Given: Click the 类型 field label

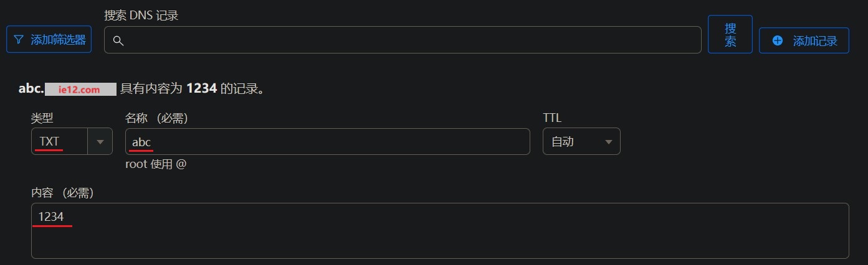Looking at the screenshot, I should 41,118.
